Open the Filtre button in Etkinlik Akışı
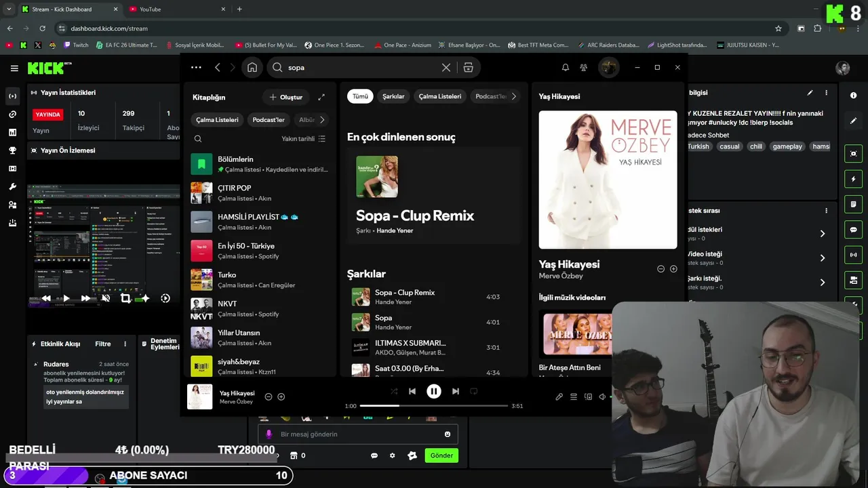868x488 pixels. click(x=103, y=344)
